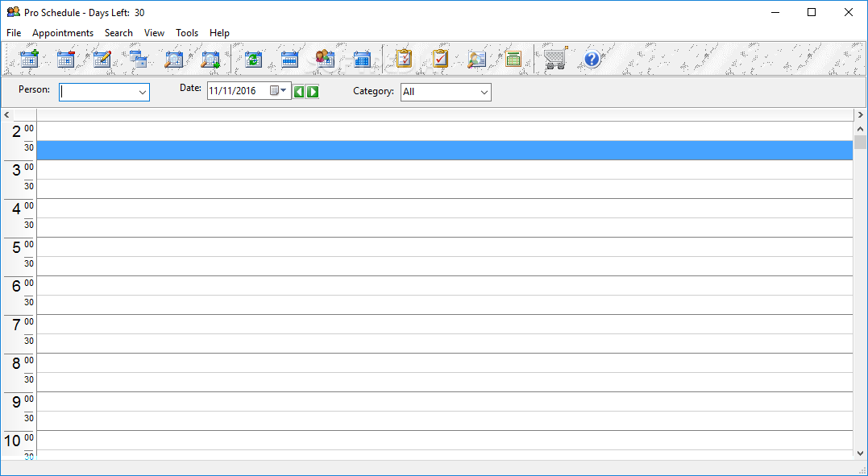Screen dimensions: 868x476
Task: Open the View menu
Action: click(x=154, y=33)
